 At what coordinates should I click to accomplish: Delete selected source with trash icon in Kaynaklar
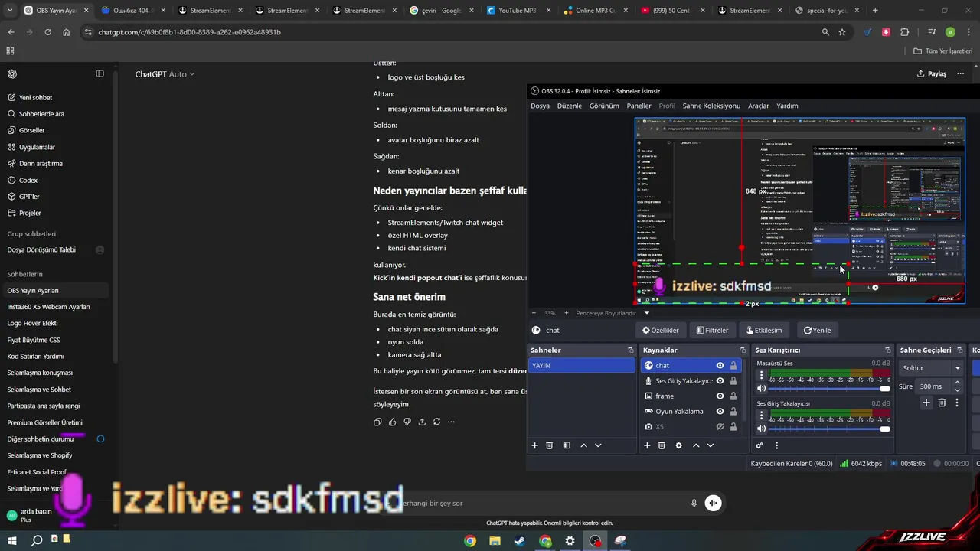(661, 445)
